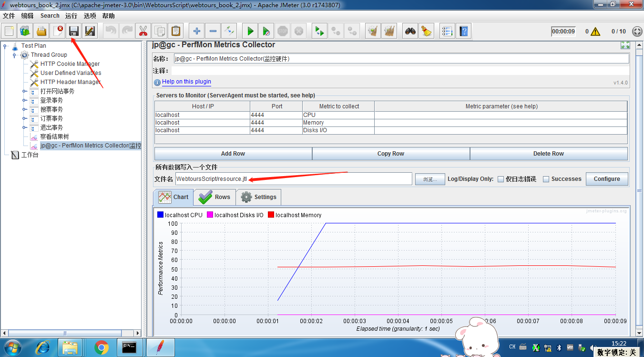
Task: Click the warning triangle error counter
Action: coord(595,31)
